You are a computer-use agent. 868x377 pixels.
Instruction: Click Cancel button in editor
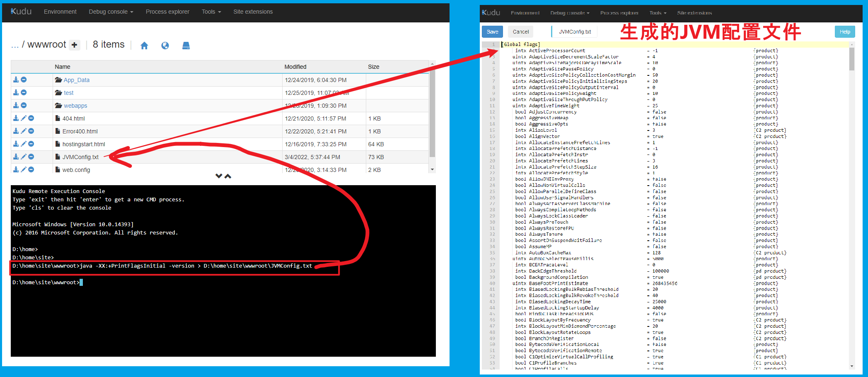(520, 32)
